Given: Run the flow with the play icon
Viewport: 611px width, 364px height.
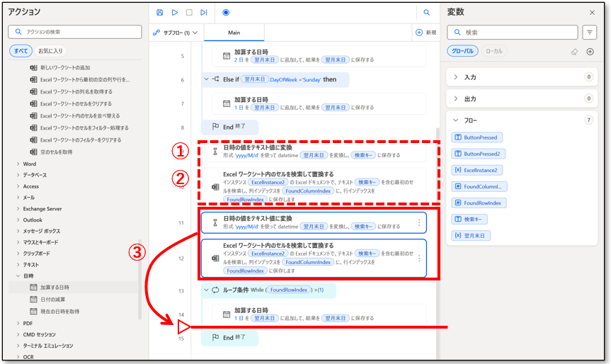Looking at the screenshot, I should [175, 12].
